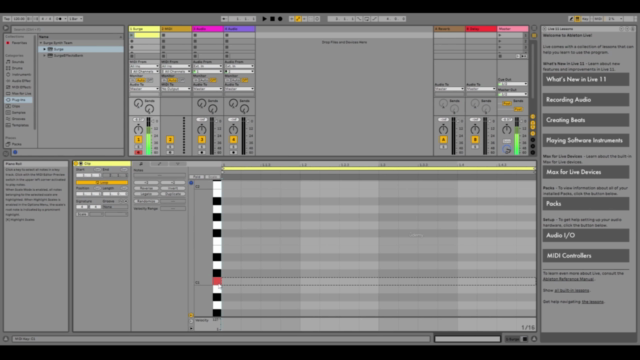Screen dimensions: 640x360
Task: Toggle track 4 activator button
Action: point(233,140)
